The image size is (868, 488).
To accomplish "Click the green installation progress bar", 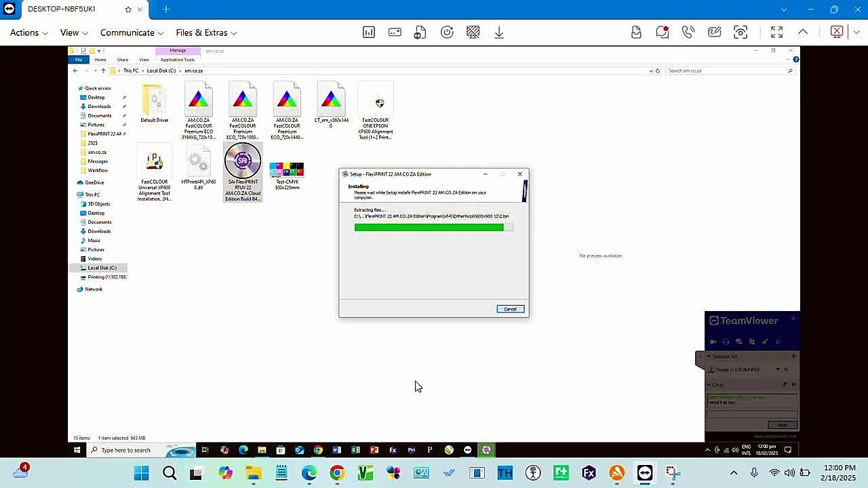I will (433, 228).
